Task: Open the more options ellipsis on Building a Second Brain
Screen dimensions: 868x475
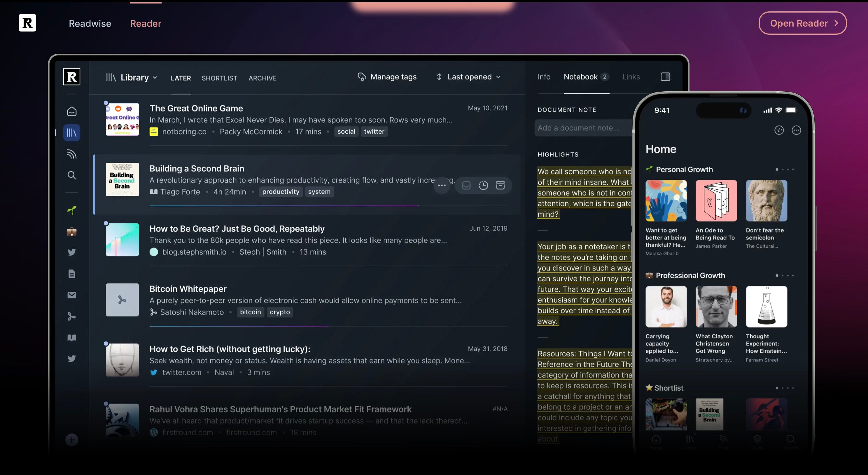Action: point(442,185)
